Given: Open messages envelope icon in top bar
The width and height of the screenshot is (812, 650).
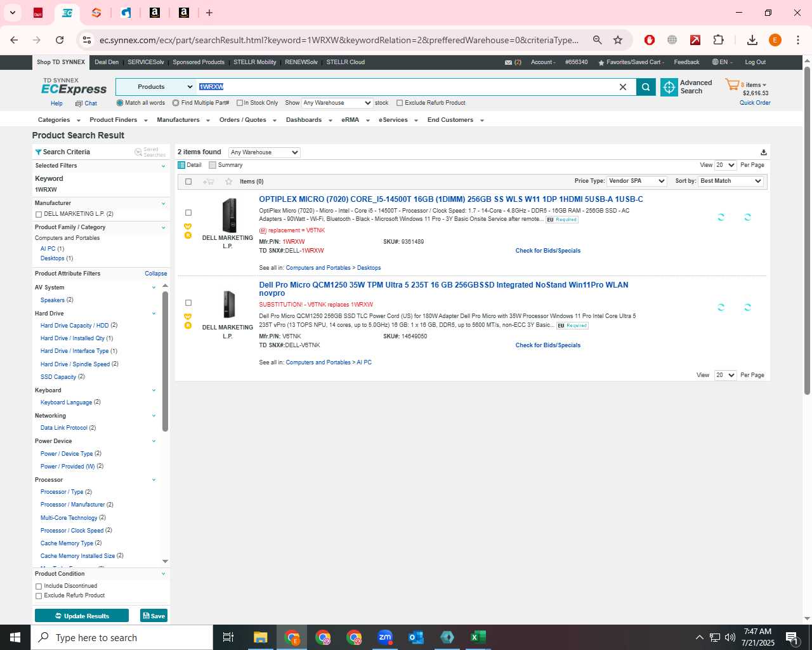Looking at the screenshot, I should point(508,62).
